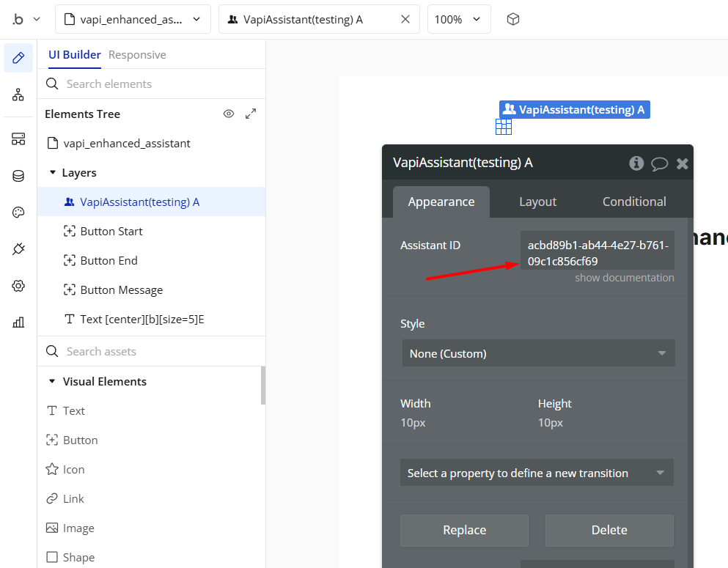Open the Workflow tab in left sidebar
The width and height of the screenshot is (728, 568).
pos(18,95)
